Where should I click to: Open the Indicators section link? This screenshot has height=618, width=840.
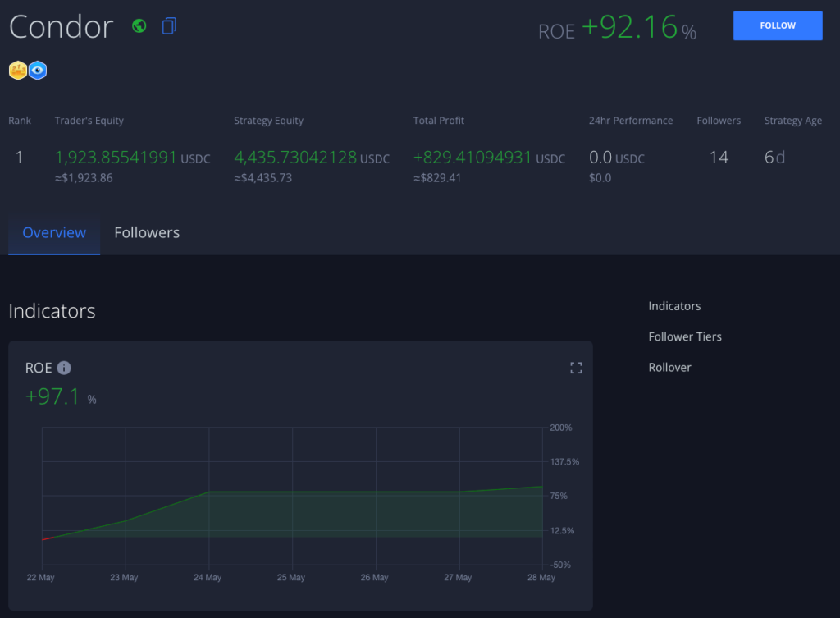674,305
